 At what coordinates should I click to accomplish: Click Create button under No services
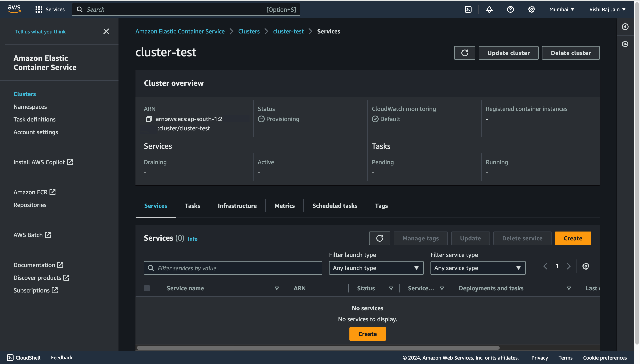(x=367, y=334)
